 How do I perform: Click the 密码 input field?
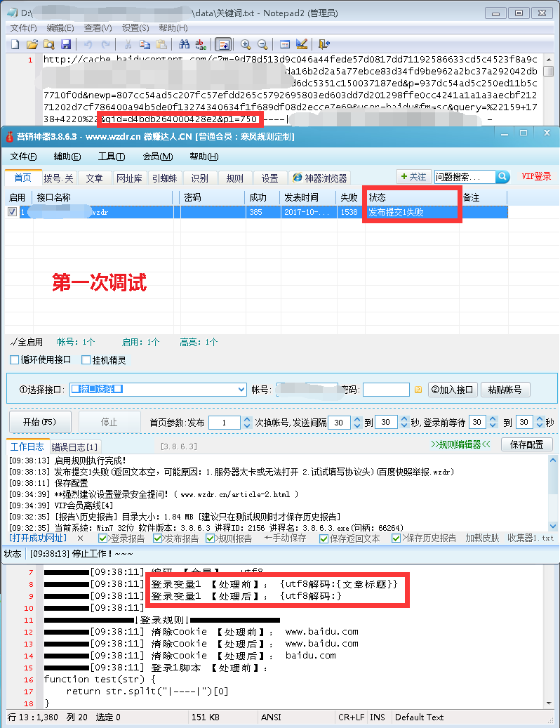[386, 389]
